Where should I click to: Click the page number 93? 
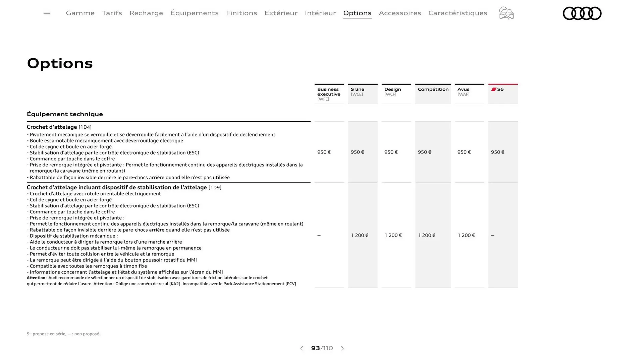point(316,348)
